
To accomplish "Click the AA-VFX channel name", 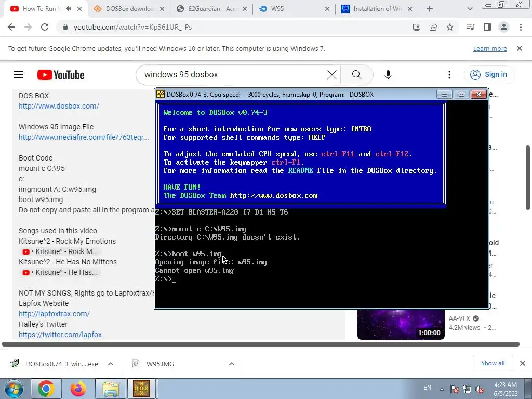I will tap(459, 318).
